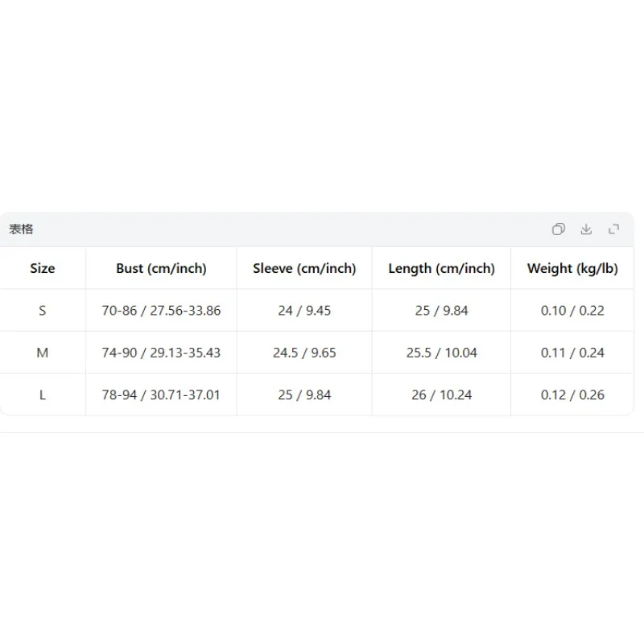The width and height of the screenshot is (644, 644).
Task: Click the 0.10 / 0.22 weight cell
Action: pyautogui.click(x=572, y=311)
